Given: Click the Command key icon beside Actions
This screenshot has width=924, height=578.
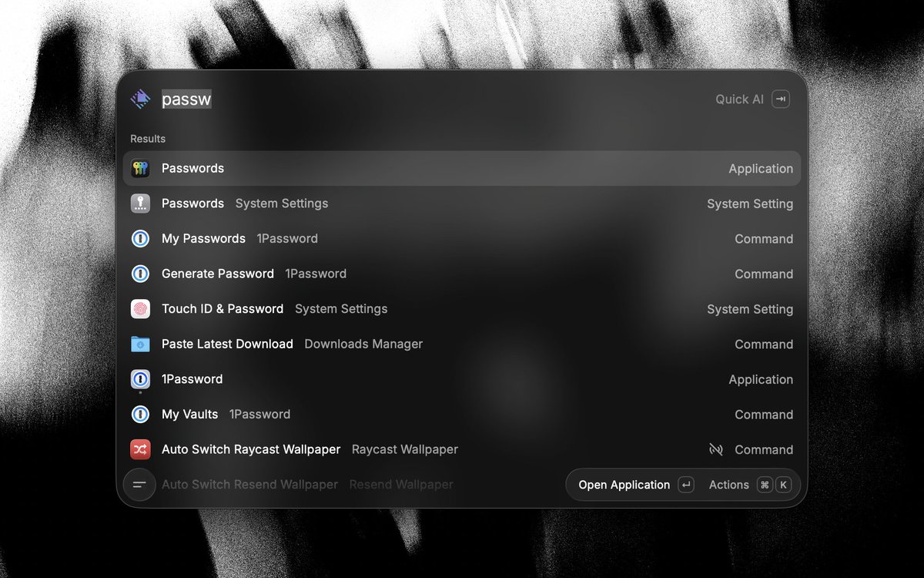Looking at the screenshot, I should [x=765, y=485].
